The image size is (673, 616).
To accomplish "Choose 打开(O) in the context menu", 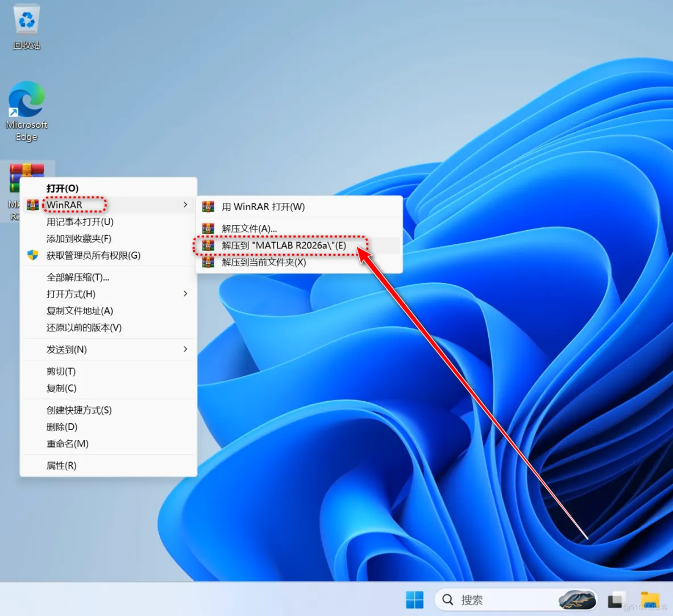I will [x=109, y=188].
